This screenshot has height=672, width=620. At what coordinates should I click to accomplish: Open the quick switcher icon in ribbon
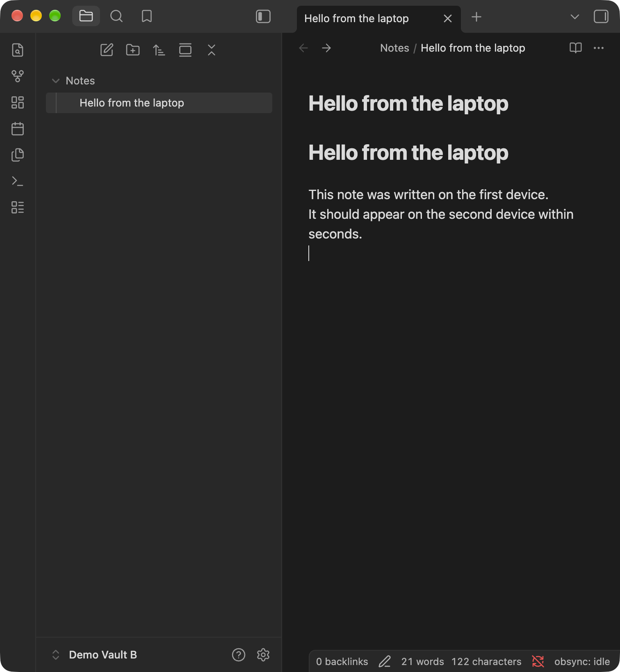[x=18, y=50]
